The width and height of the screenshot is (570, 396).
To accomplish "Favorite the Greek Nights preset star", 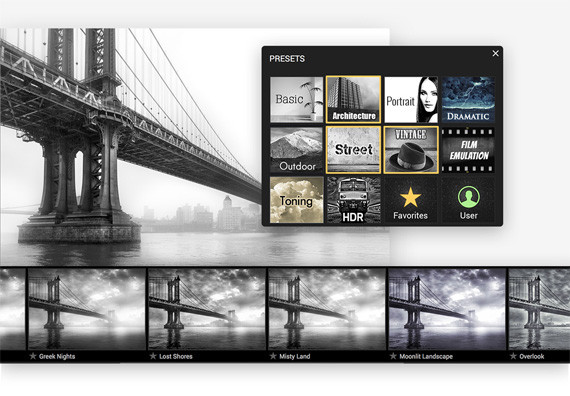I will pos(33,356).
